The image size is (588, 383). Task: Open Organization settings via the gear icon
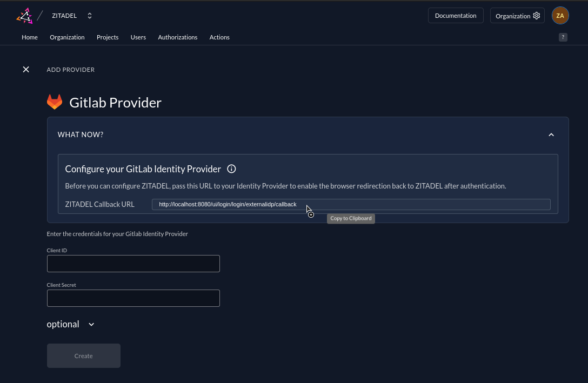pos(536,16)
